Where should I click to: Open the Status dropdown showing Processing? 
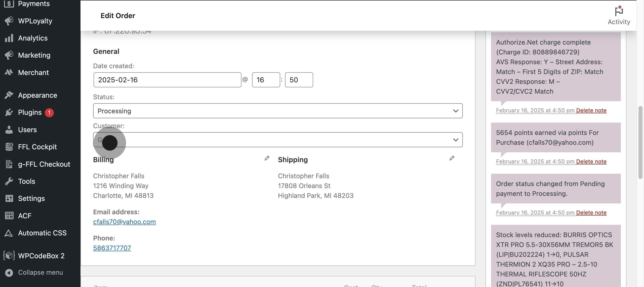[x=277, y=111]
